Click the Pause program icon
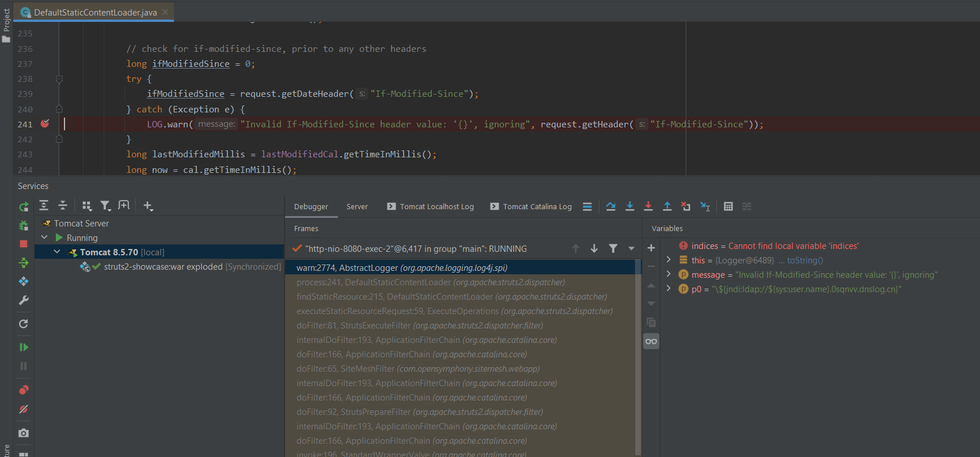The width and height of the screenshot is (980, 457). pyautogui.click(x=24, y=366)
